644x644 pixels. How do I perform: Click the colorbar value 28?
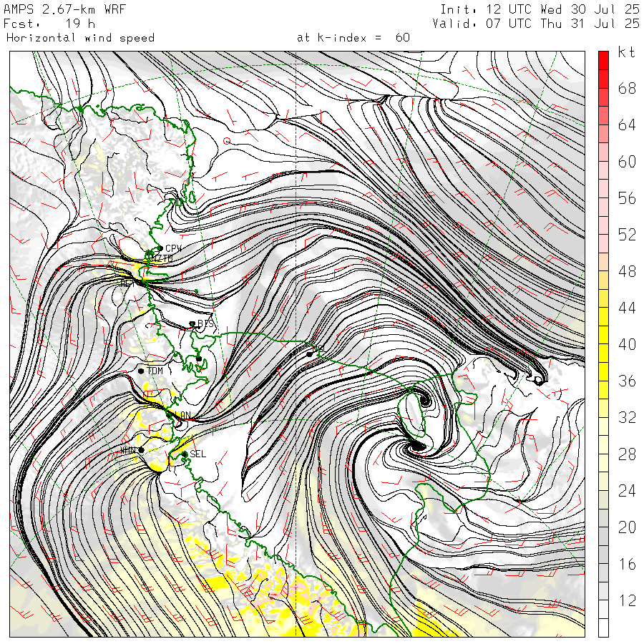(x=627, y=454)
